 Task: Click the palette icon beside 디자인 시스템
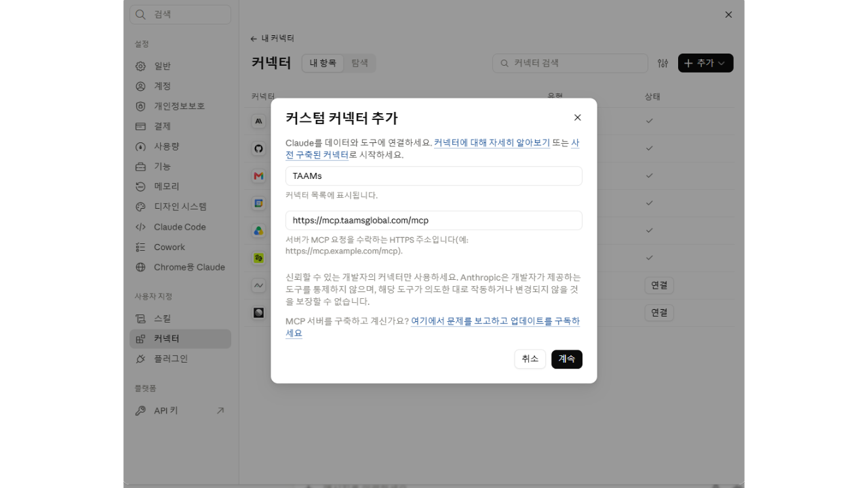(x=140, y=207)
